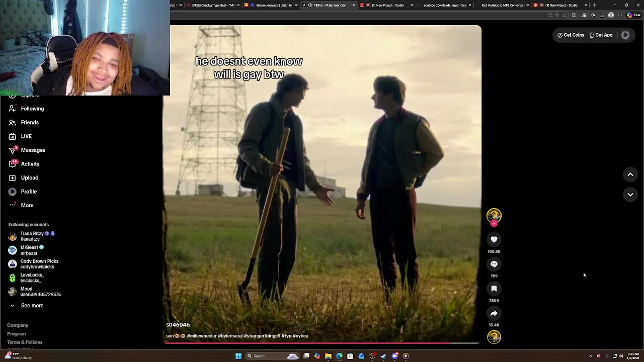Open MrBeast's account
Image resolution: width=644 pixels, height=362 pixels.
click(26, 250)
